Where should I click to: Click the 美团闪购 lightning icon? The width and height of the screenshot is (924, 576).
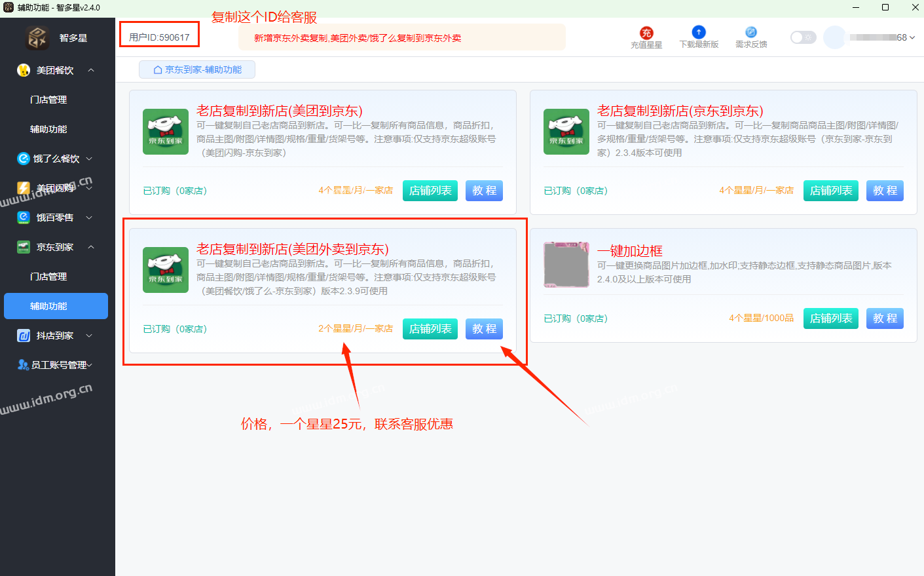coord(24,188)
